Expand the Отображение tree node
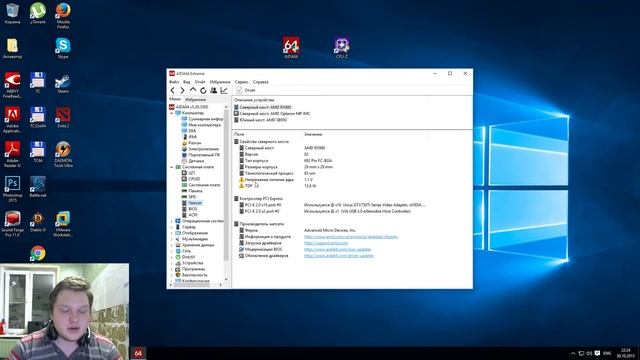The image size is (640, 360). pyautogui.click(x=172, y=233)
